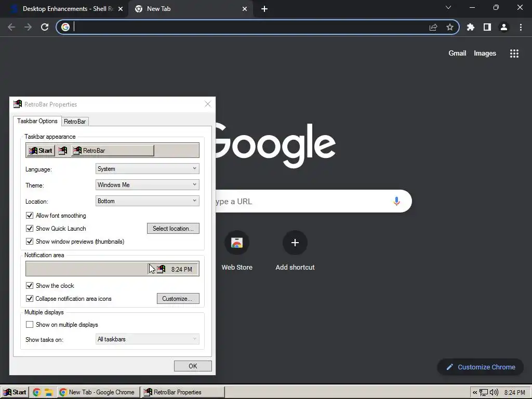Start voice search with the microphone
The image size is (532, 399).
coord(396,201)
